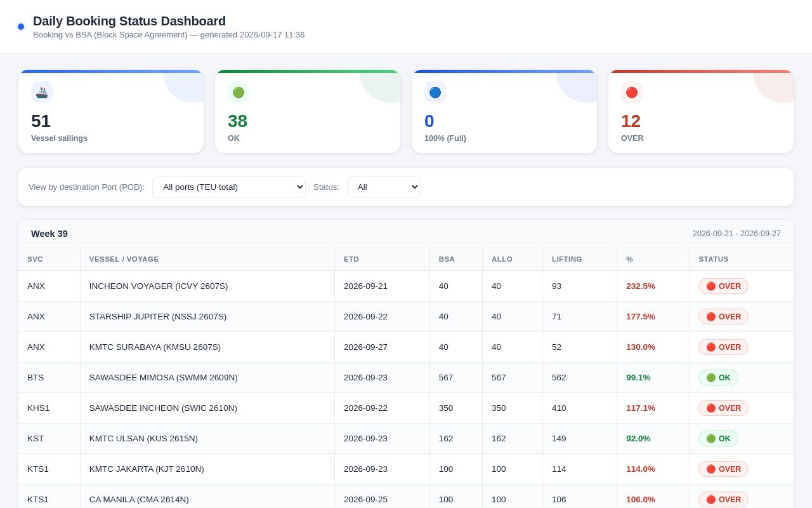Click the OVER badge for INCHEON VOYAGER
The height and width of the screenshot is (508, 812).
[x=723, y=286]
